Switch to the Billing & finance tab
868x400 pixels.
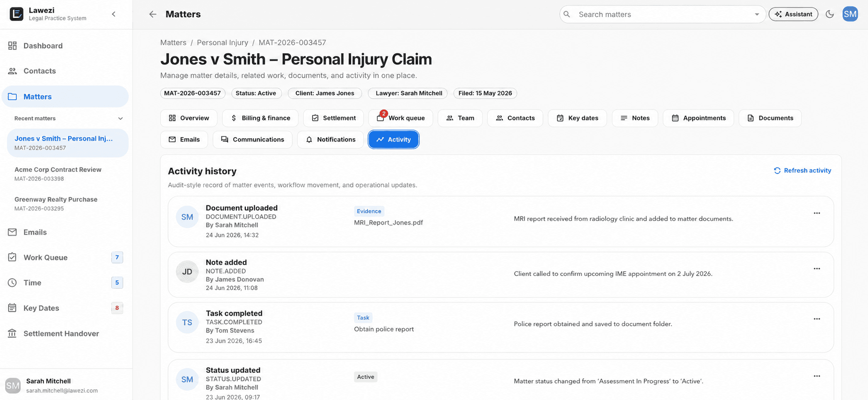coord(261,118)
